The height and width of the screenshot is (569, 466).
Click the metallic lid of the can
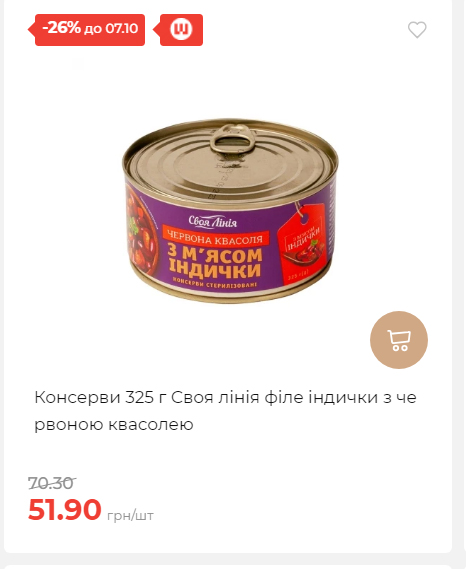229,161
